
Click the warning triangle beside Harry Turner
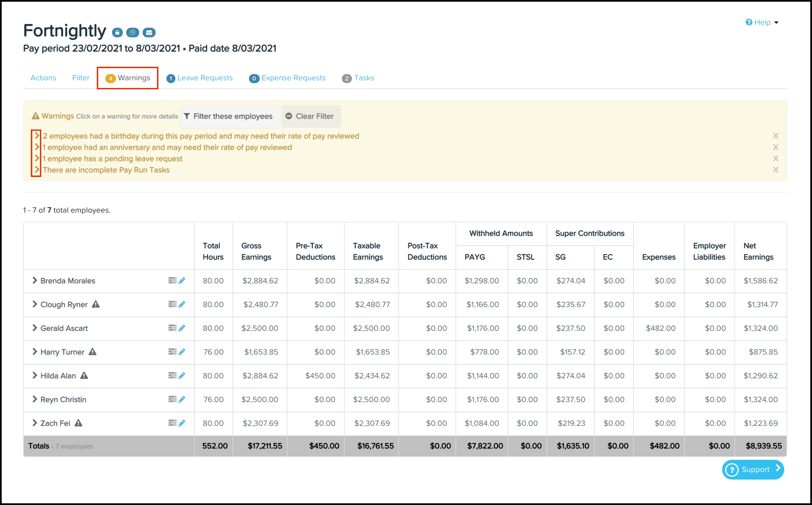[x=93, y=352]
